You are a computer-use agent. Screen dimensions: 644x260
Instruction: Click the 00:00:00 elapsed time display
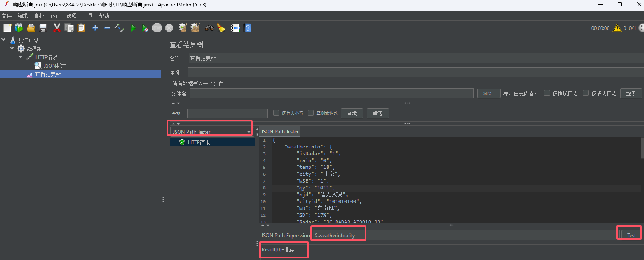600,28
